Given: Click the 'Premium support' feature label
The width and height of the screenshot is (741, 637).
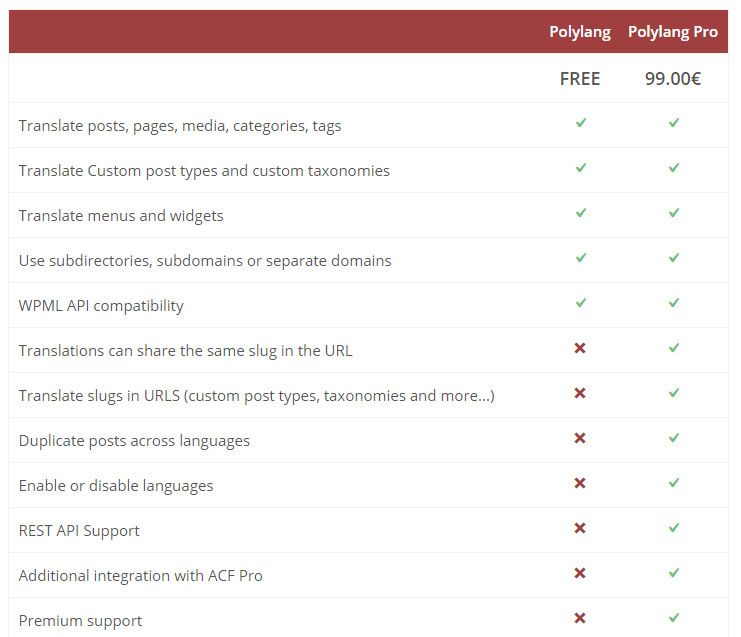Looking at the screenshot, I should click(x=80, y=621).
